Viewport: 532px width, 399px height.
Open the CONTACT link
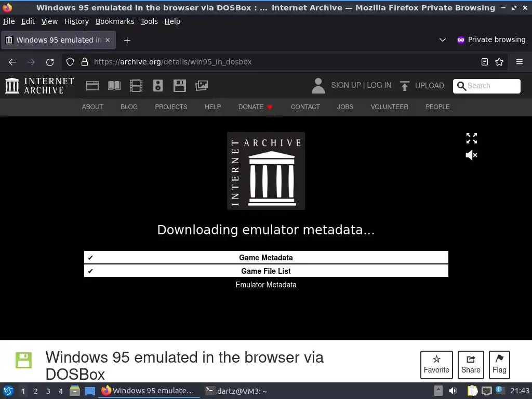[x=305, y=107]
